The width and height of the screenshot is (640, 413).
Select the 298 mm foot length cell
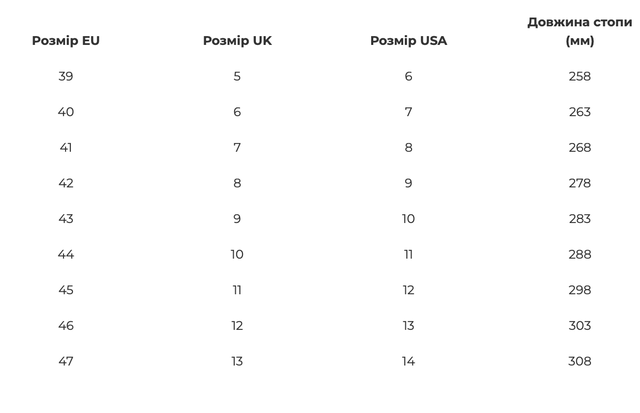tap(579, 290)
